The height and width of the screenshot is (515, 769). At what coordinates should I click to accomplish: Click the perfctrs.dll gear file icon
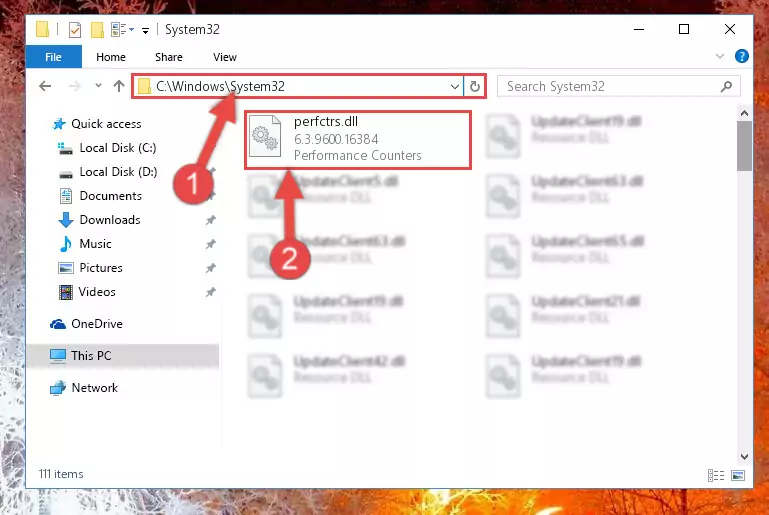pyautogui.click(x=265, y=136)
